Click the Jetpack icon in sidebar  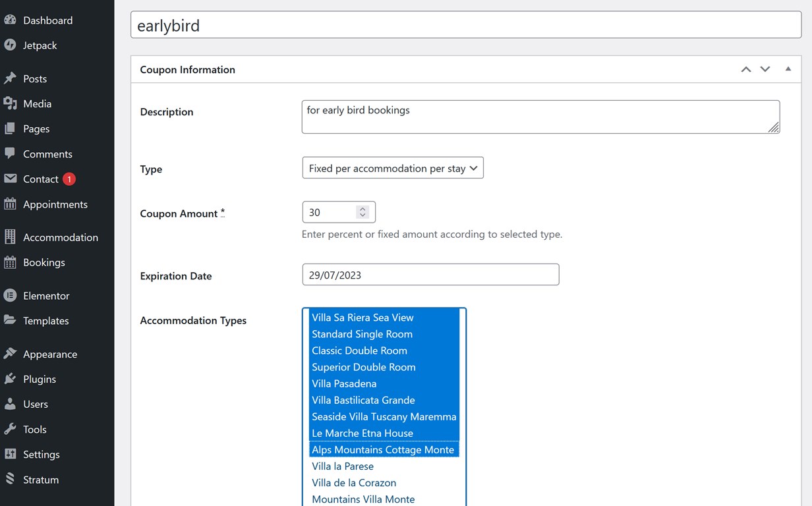(10, 45)
